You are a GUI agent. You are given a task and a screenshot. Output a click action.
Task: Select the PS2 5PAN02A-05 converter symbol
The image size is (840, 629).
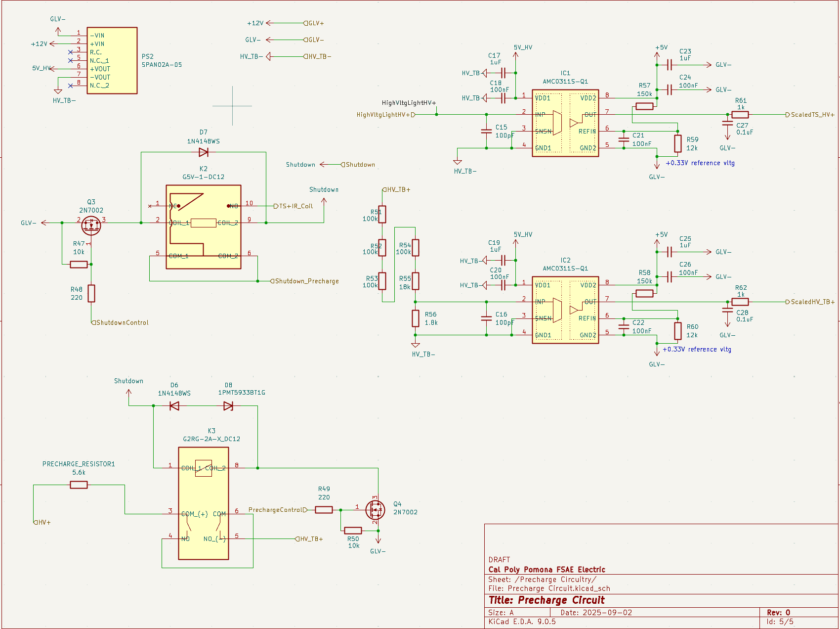tap(111, 60)
